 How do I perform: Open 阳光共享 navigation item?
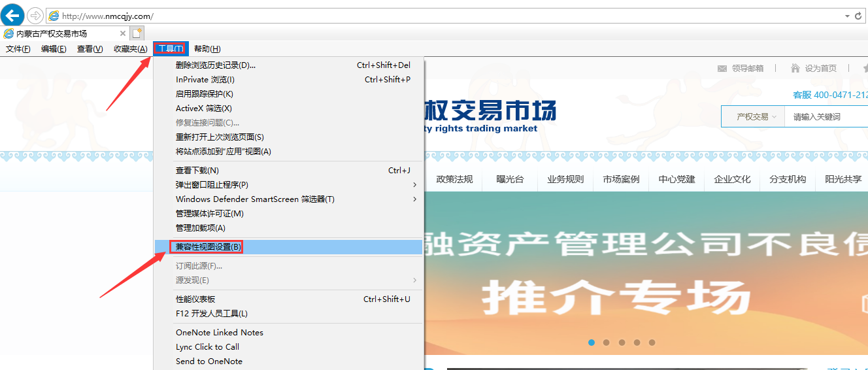pos(843,179)
